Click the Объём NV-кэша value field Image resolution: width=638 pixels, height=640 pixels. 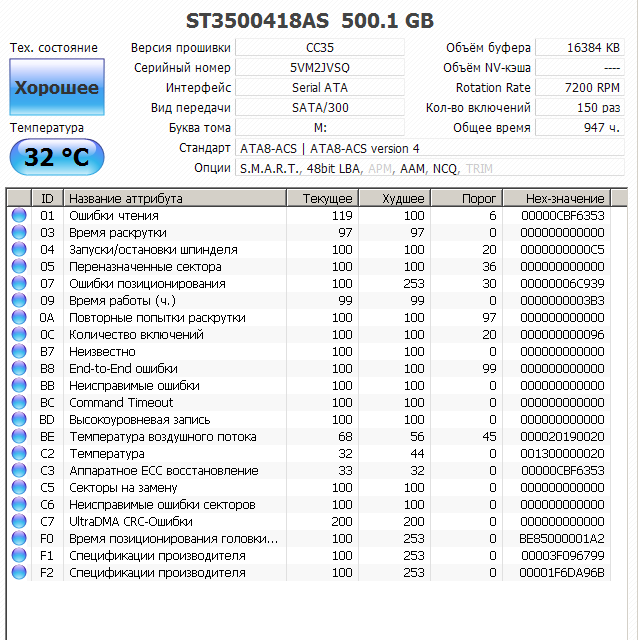click(580, 68)
